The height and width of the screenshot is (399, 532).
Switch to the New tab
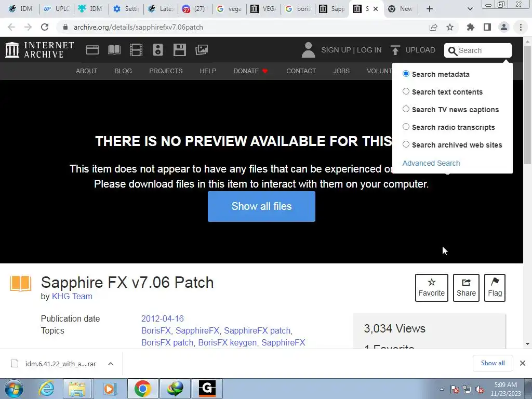point(401,9)
